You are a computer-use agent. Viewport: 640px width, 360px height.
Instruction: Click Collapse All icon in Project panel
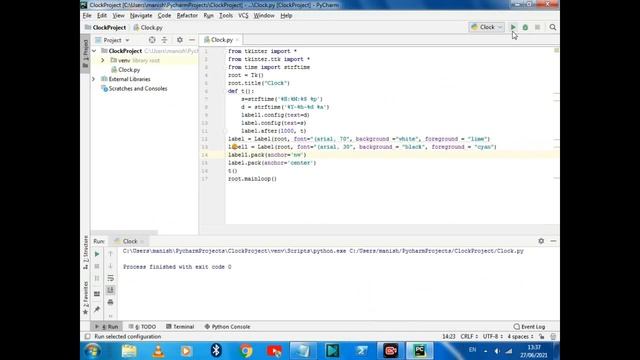(x=164, y=40)
